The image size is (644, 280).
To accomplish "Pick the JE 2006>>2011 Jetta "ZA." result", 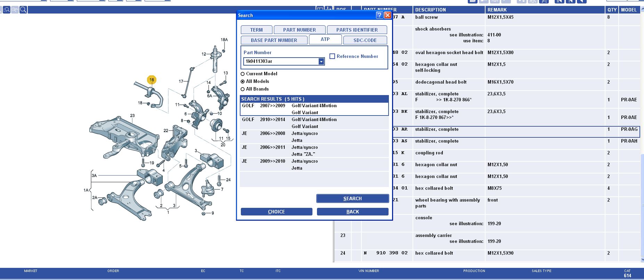I will coord(314,151).
